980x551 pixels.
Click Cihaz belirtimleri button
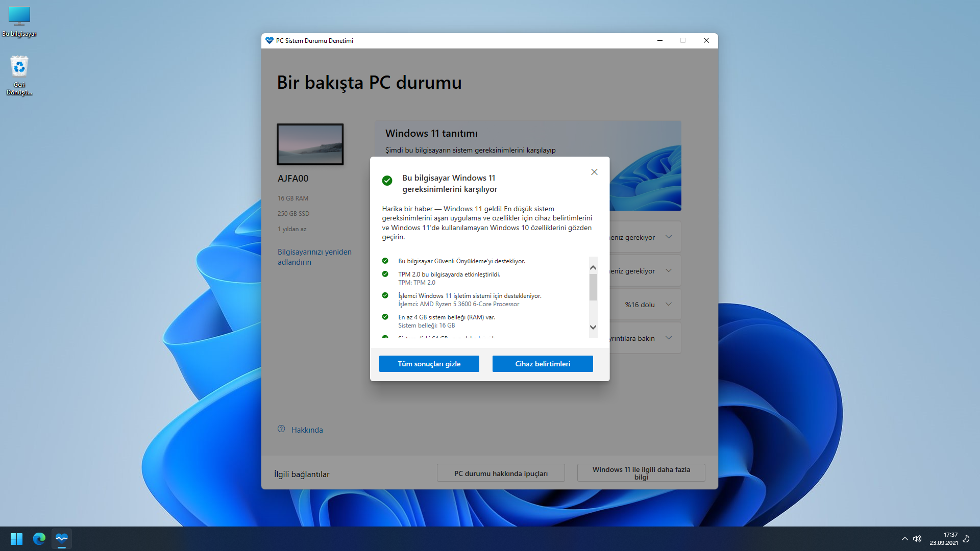543,364
